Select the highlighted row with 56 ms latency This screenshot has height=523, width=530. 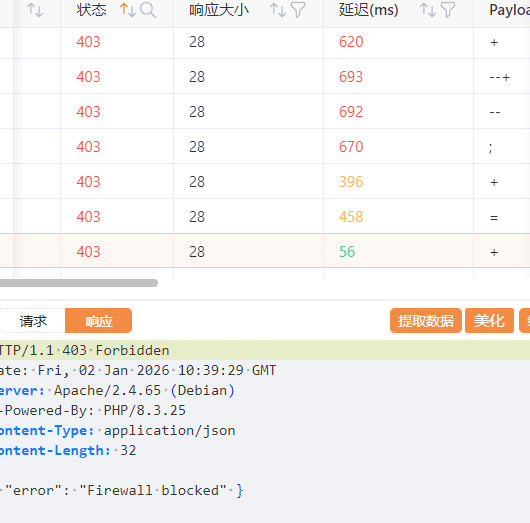click(265, 252)
